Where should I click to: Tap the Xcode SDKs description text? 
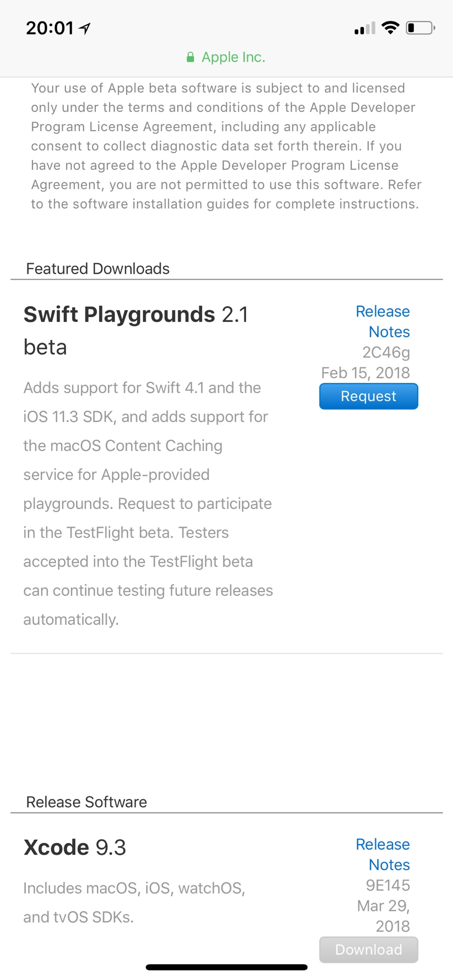(x=135, y=902)
